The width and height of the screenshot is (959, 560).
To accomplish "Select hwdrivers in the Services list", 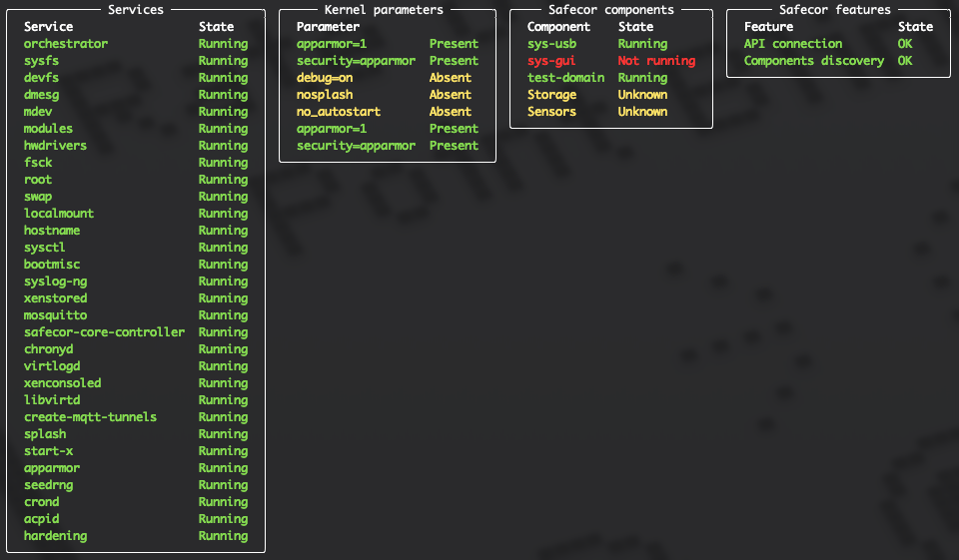I will click(x=55, y=146).
